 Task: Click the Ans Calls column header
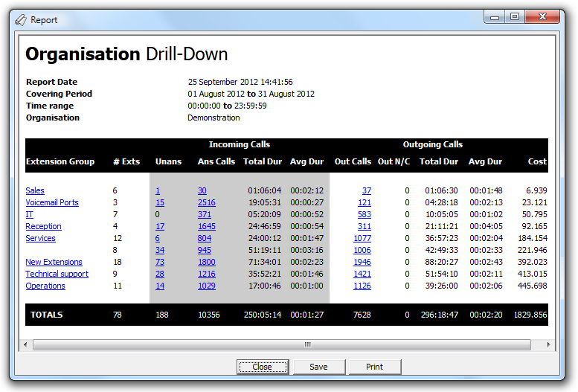(216, 161)
